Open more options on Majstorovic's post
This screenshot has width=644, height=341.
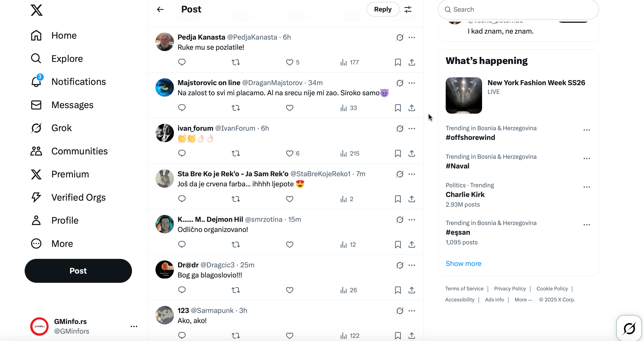pyautogui.click(x=412, y=83)
